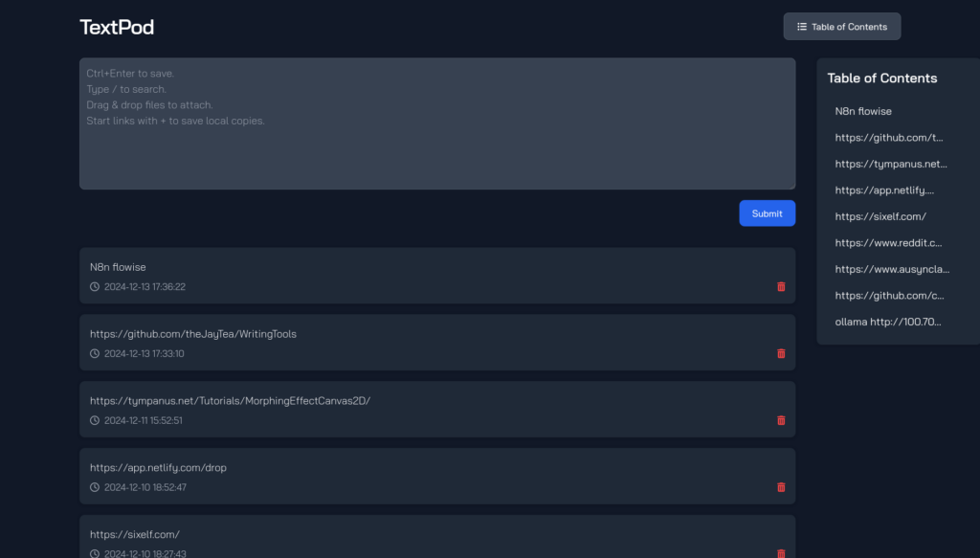The width and height of the screenshot is (980, 558).
Task: Click trash icon for tympanus.net note
Action: [781, 420]
